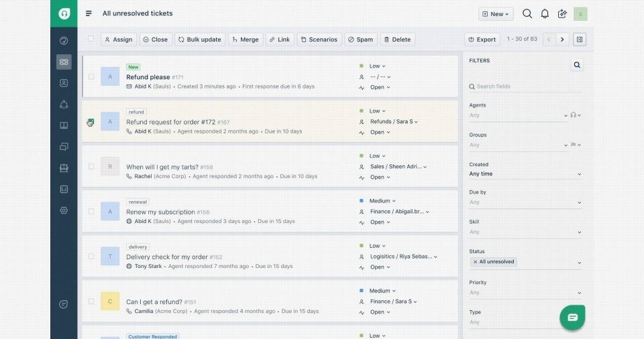Click Agents Any filter field
Viewport: 644px width, 339px height.
519,115
